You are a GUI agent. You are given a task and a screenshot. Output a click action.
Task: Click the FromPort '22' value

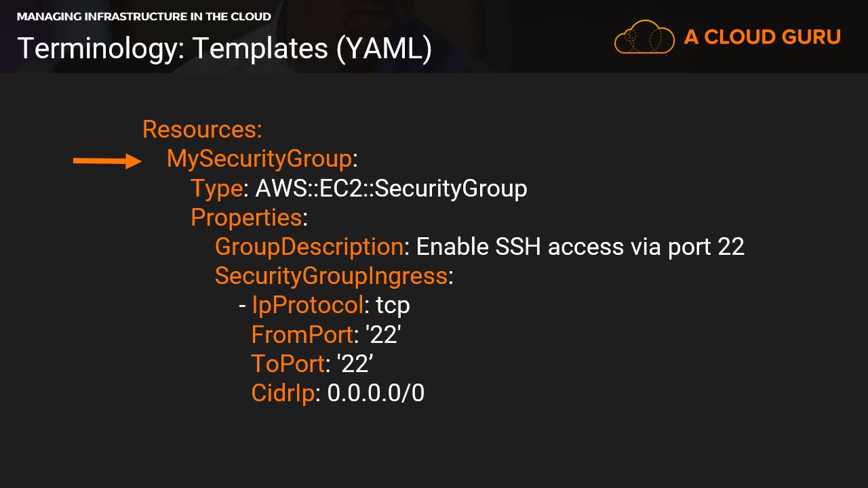tap(383, 335)
